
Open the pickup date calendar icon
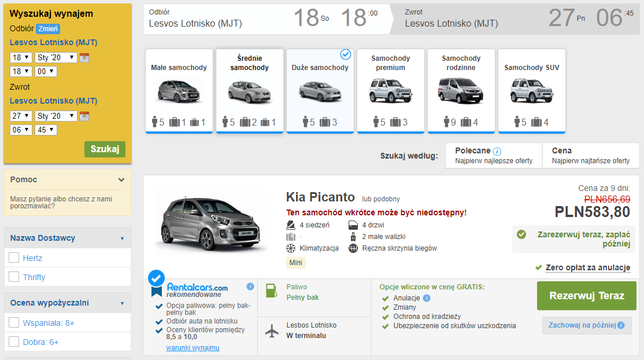coord(84,58)
